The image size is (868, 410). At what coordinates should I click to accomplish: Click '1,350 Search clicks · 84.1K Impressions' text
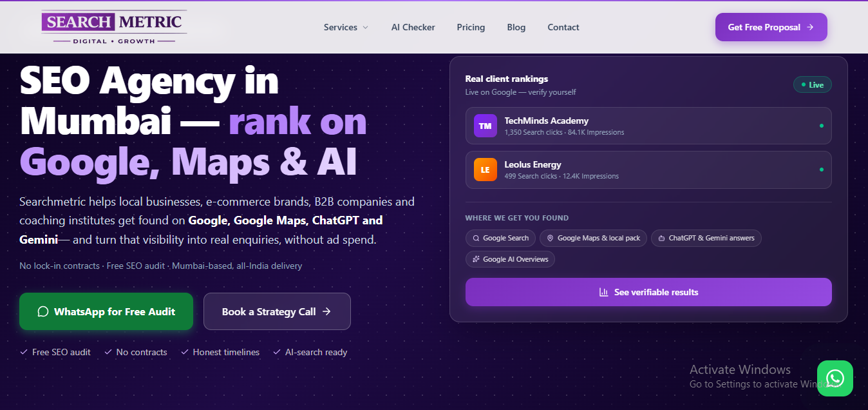click(564, 132)
